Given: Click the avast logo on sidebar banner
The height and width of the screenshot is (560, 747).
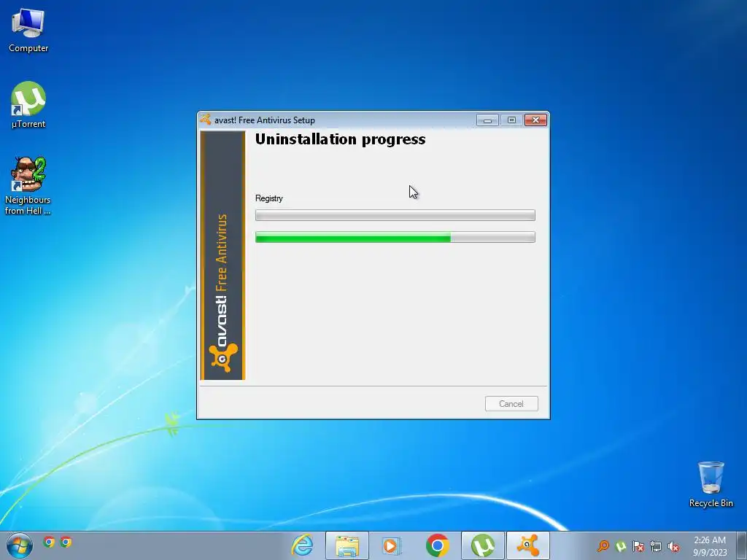Looking at the screenshot, I should (x=223, y=357).
